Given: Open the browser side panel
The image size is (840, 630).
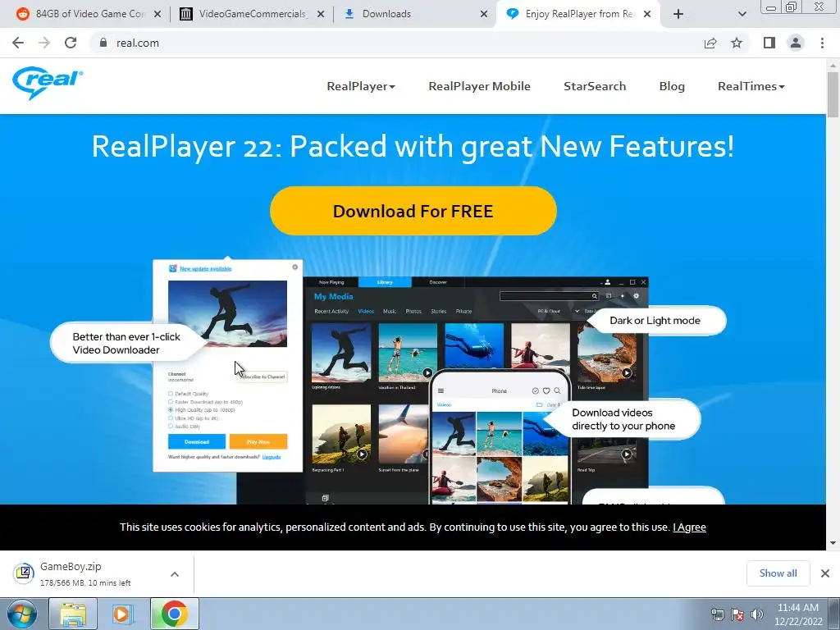Looking at the screenshot, I should [x=769, y=43].
